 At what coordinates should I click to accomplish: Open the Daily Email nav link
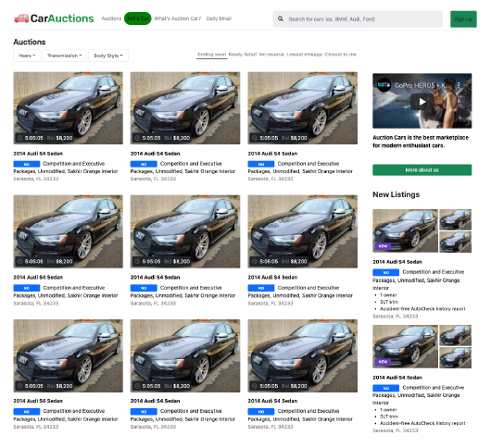(x=219, y=19)
